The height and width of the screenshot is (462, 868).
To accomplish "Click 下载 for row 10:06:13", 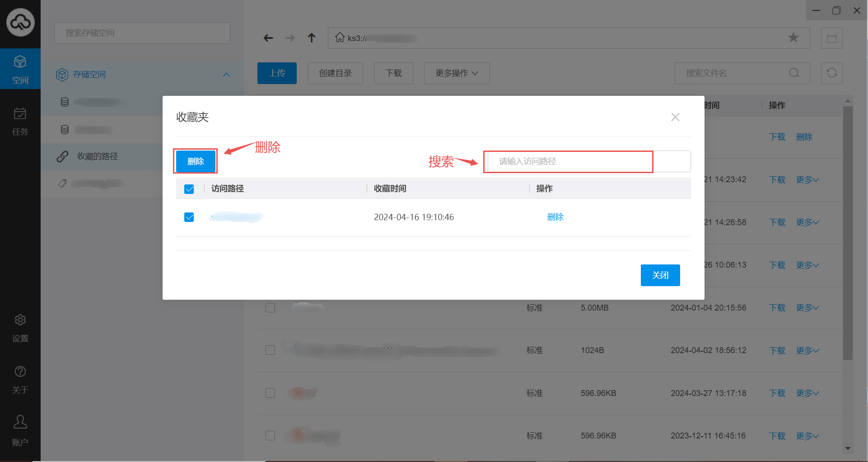I will 778,265.
